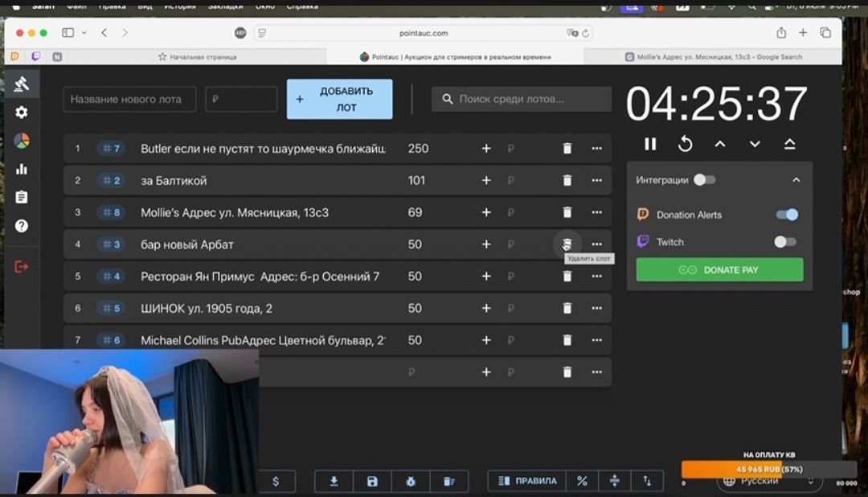Click the ДОБАВИТЬ ЛОТ button
Viewport: 868px width, 497px height.
[339, 99]
